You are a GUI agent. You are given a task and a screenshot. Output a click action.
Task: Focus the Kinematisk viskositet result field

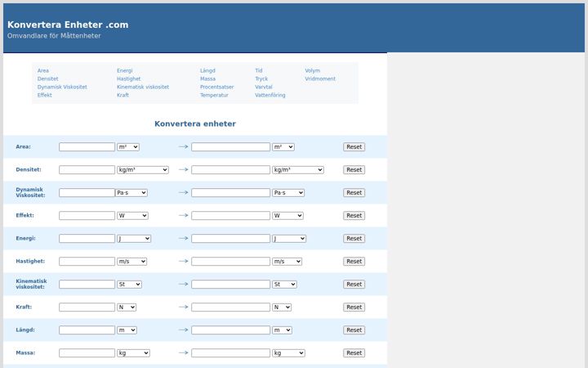[x=230, y=285]
